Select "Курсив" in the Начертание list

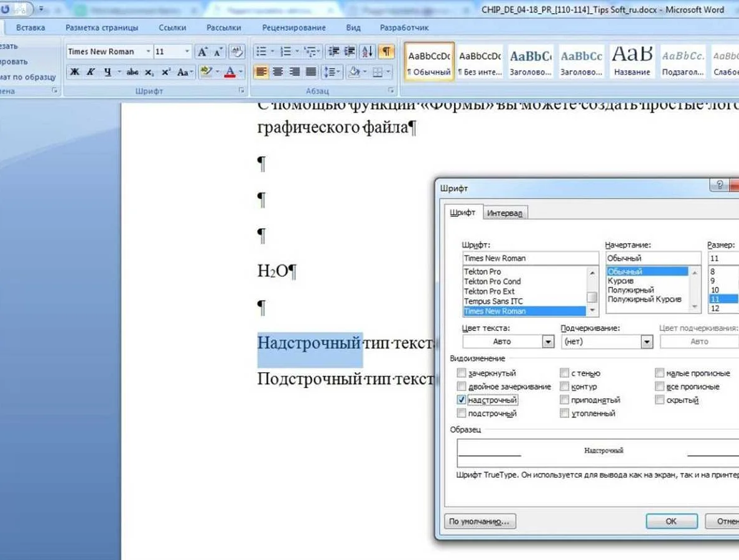pos(620,281)
